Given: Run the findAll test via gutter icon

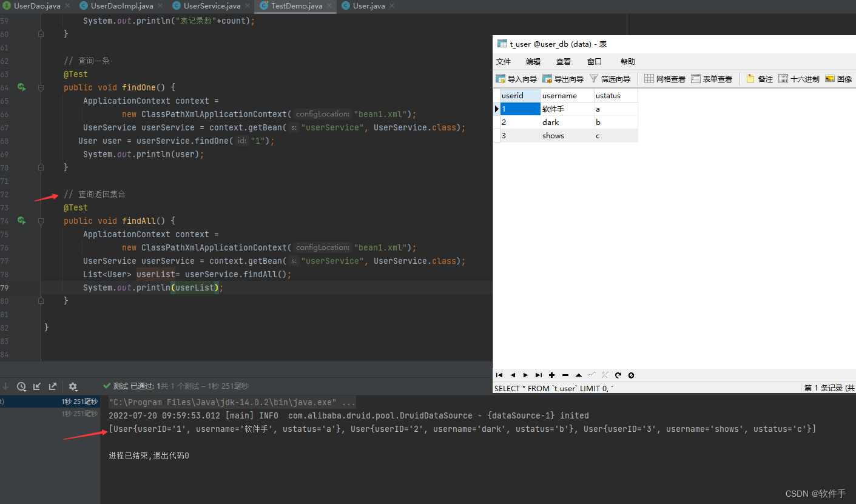Looking at the screenshot, I should [x=21, y=221].
